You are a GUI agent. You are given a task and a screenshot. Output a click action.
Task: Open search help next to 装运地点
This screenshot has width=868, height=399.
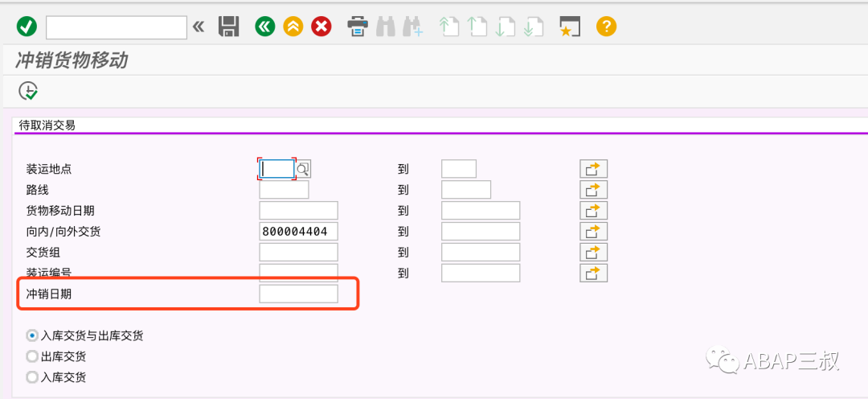coord(303,169)
